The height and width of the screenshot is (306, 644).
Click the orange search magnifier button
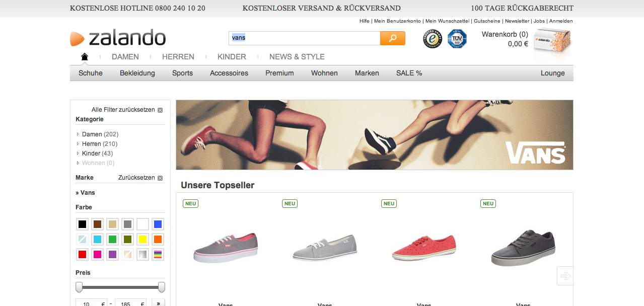[x=392, y=38]
